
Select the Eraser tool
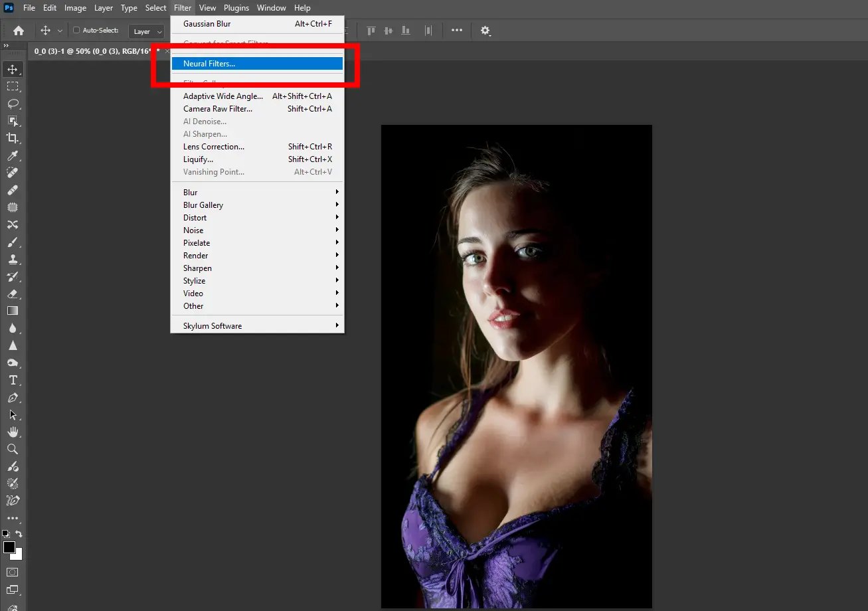13,294
